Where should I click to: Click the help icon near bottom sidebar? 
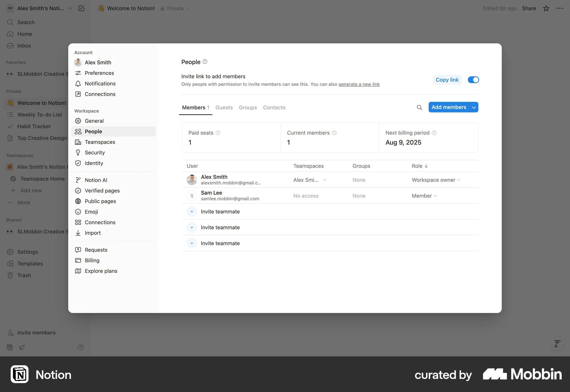pos(80,347)
